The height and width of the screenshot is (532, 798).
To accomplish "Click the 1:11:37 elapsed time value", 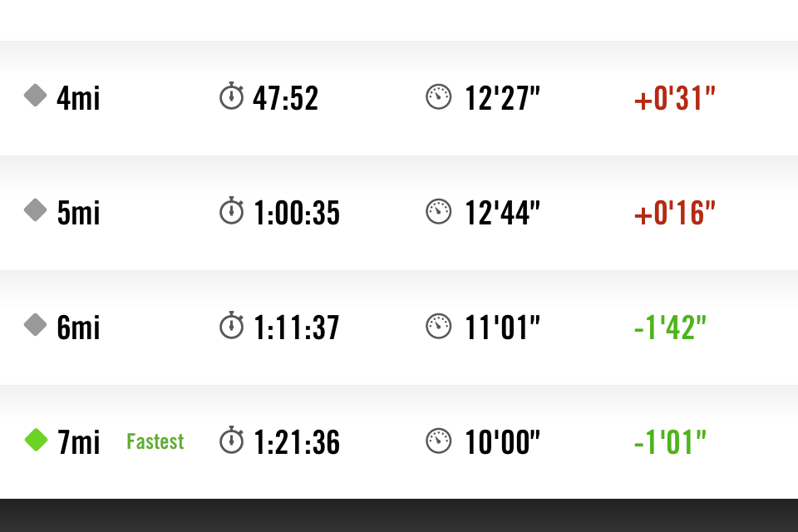I will pyautogui.click(x=296, y=328).
